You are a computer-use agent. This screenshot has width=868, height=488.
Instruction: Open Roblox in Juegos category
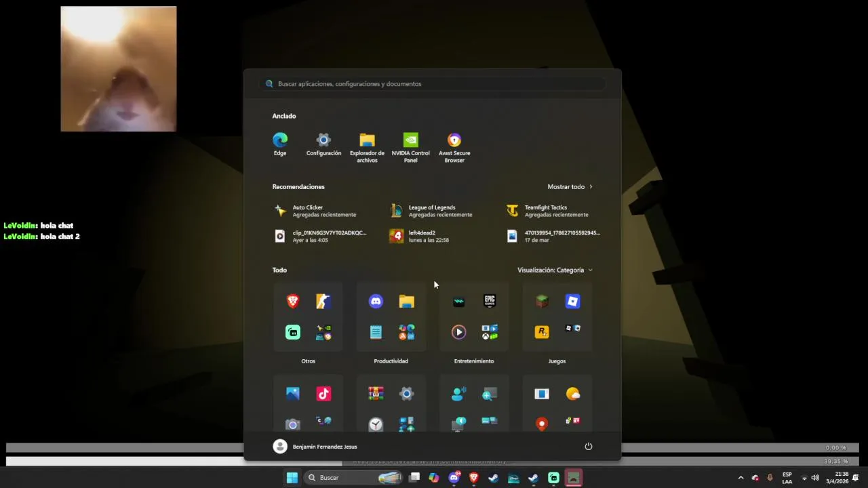pos(572,301)
